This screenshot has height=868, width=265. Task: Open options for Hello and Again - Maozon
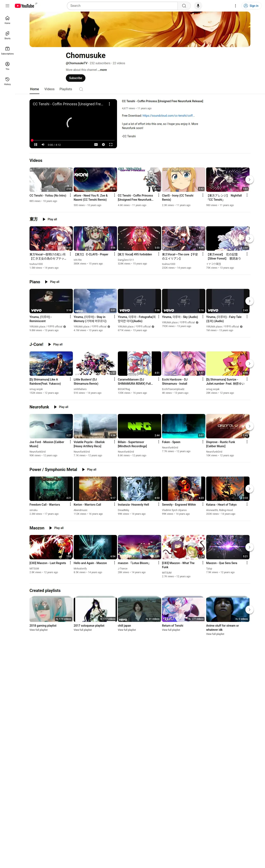[115, 563]
